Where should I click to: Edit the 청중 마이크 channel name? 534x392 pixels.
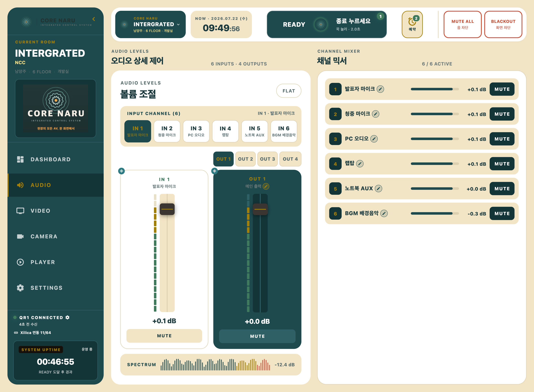pos(376,114)
